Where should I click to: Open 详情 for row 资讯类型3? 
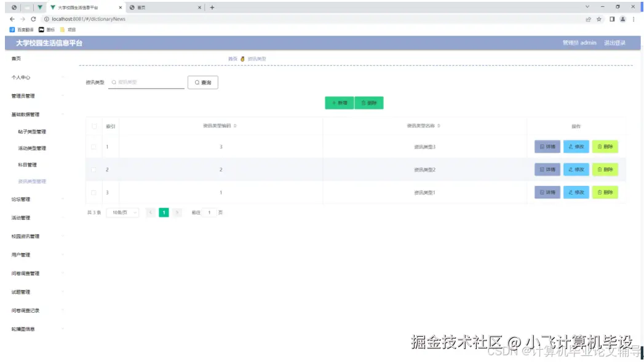tap(547, 147)
